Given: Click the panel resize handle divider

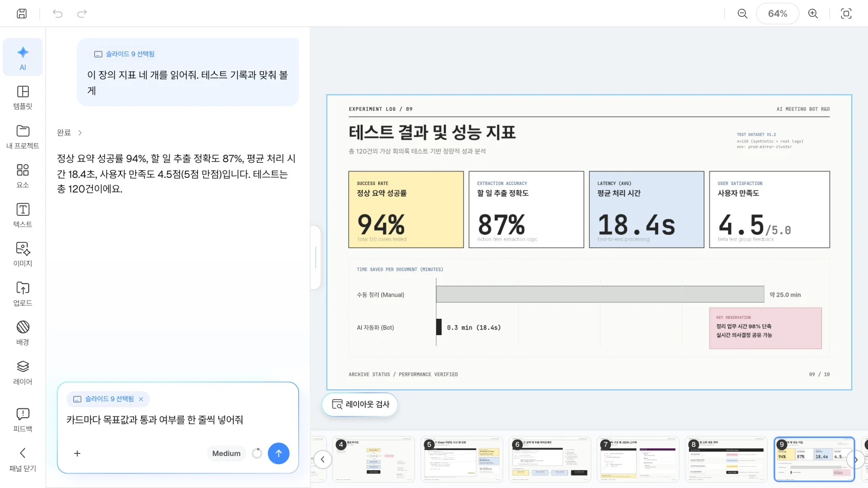Looking at the screenshot, I should pos(316,258).
